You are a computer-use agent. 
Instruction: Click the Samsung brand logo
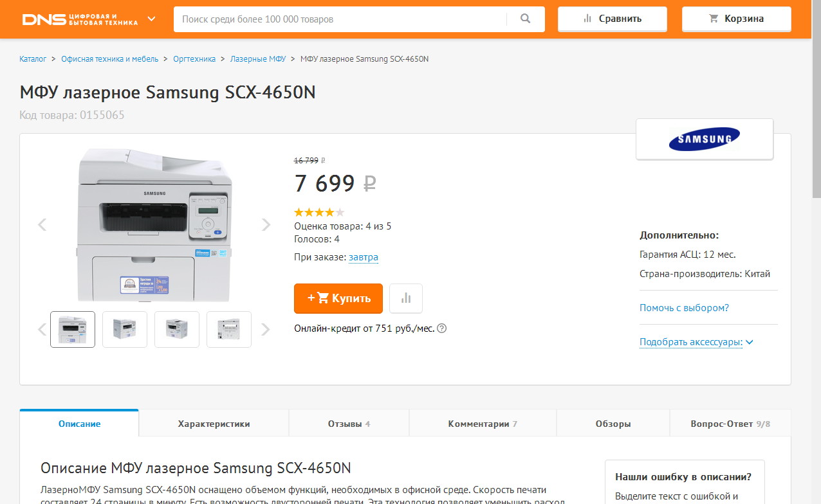(705, 139)
